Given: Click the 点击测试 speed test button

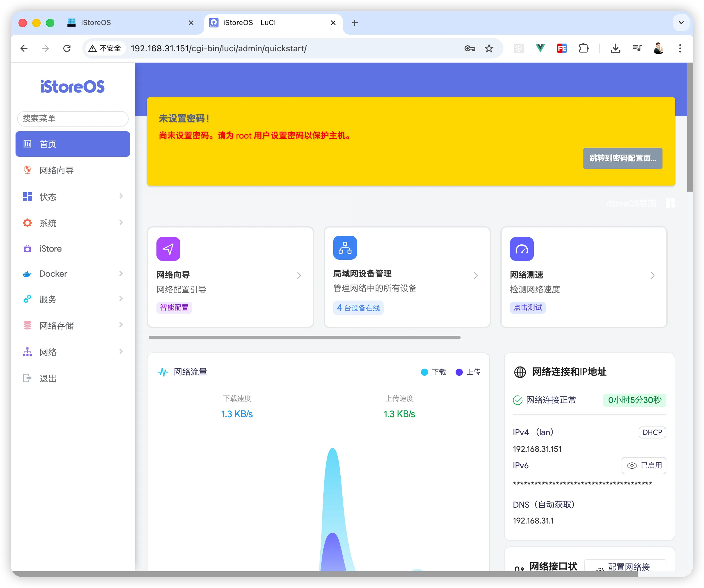Looking at the screenshot, I should [527, 307].
